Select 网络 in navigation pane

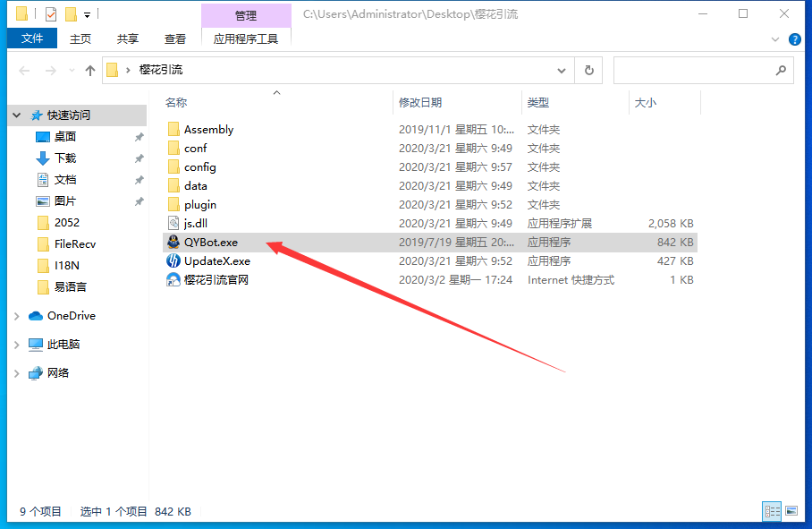pos(58,373)
